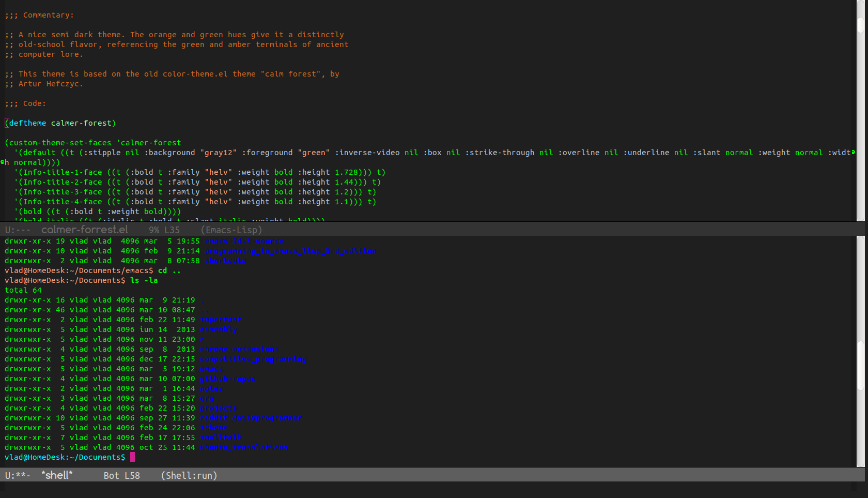868x498 pixels.
Task: Click the 'total 64' output line
Action: (23, 290)
